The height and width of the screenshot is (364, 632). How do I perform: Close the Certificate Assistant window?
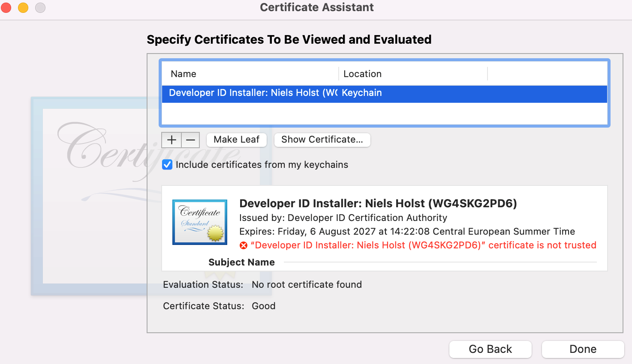(x=6, y=8)
